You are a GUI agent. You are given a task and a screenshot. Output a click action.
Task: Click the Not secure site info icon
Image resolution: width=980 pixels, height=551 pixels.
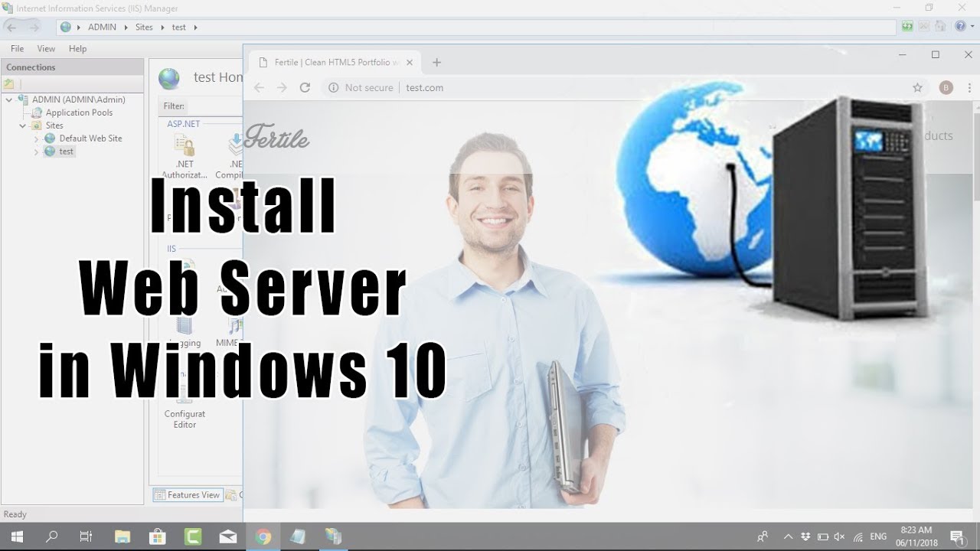point(333,88)
